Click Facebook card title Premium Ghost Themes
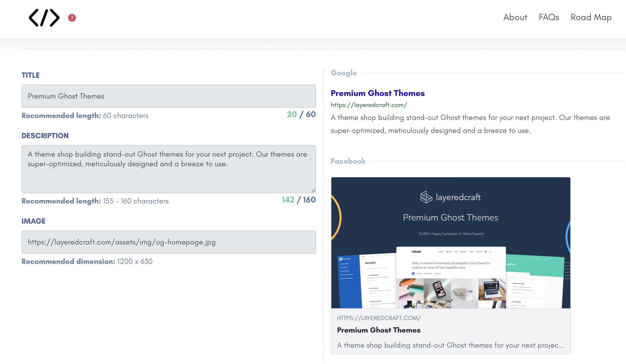626x364 pixels. coord(378,330)
